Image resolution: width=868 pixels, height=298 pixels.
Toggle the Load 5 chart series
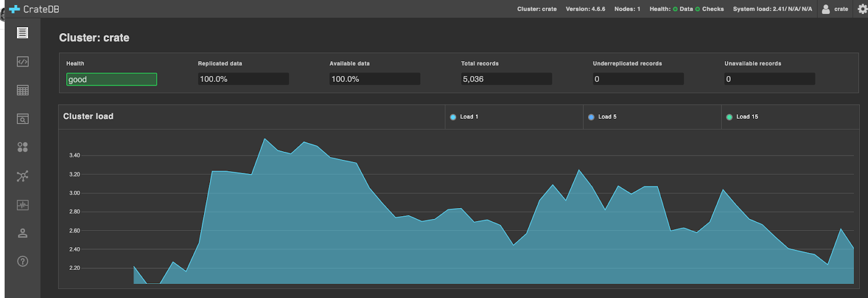tap(602, 117)
